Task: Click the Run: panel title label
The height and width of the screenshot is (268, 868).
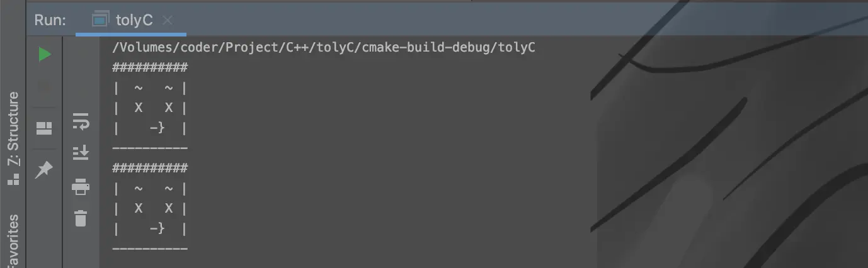Action: click(50, 20)
